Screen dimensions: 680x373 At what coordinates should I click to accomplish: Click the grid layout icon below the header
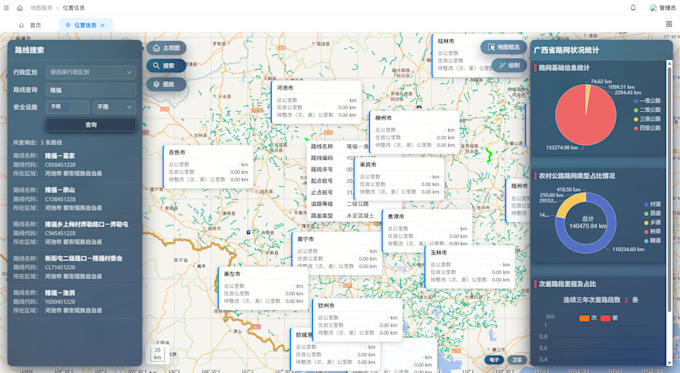click(669, 24)
